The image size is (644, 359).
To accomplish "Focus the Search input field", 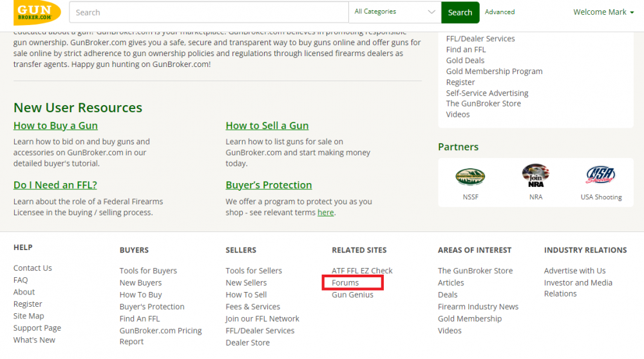I will [x=209, y=12].
